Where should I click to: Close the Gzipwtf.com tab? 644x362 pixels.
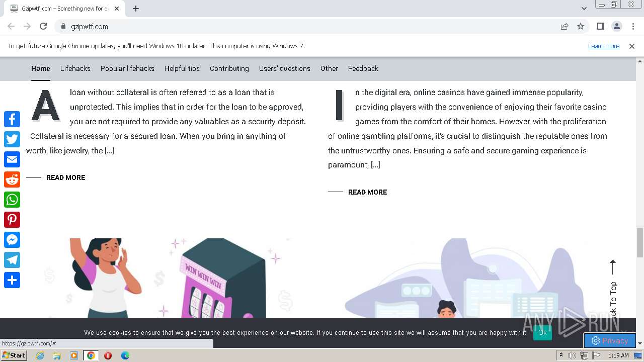pos(117,9)
